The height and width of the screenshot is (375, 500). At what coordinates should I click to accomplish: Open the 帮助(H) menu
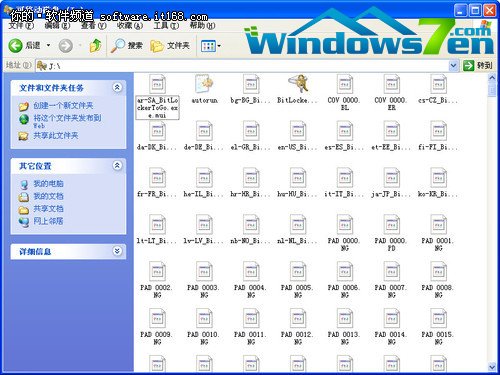pyautogui.click(x=202, y=26)
